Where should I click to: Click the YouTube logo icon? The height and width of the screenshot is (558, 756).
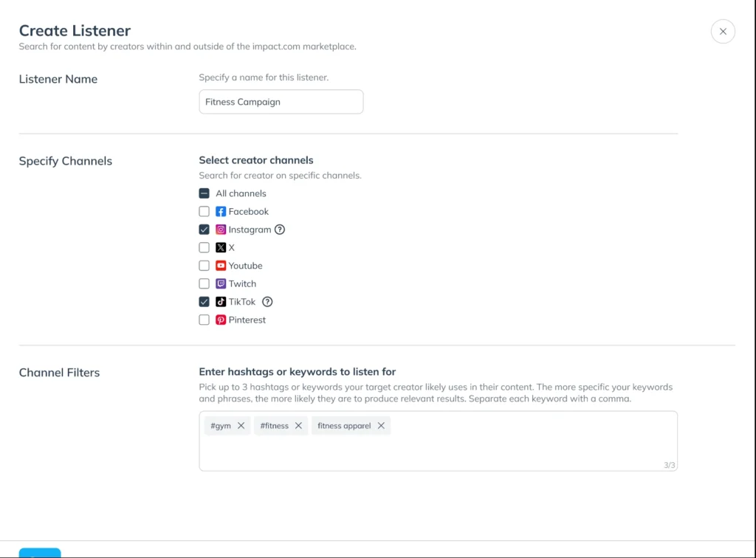coord(221,266)
